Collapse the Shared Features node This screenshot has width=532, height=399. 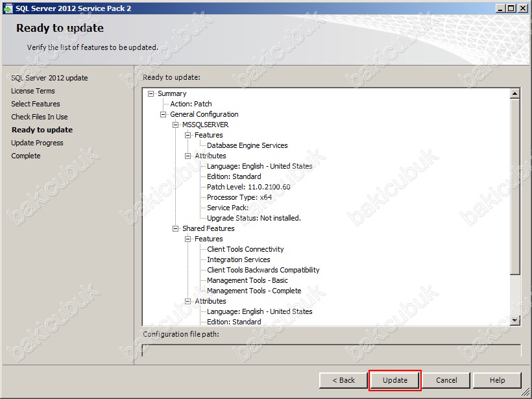point(175,228)
